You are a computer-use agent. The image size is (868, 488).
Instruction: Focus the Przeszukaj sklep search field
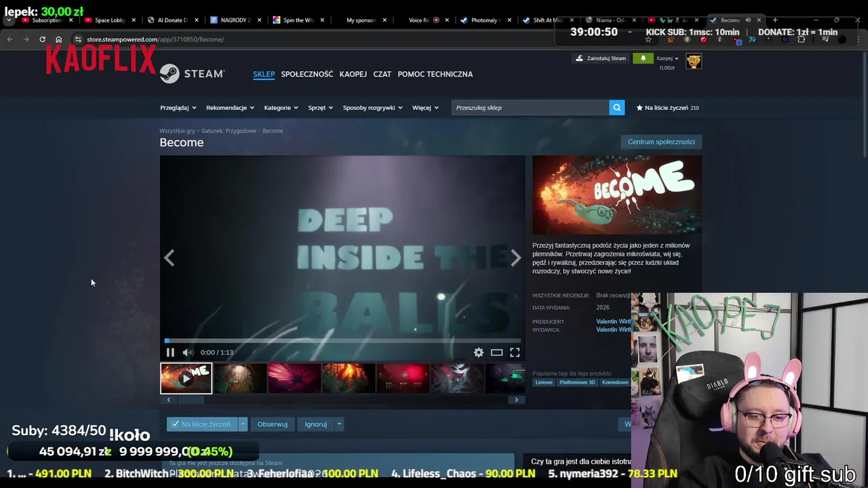coord(530,108)
